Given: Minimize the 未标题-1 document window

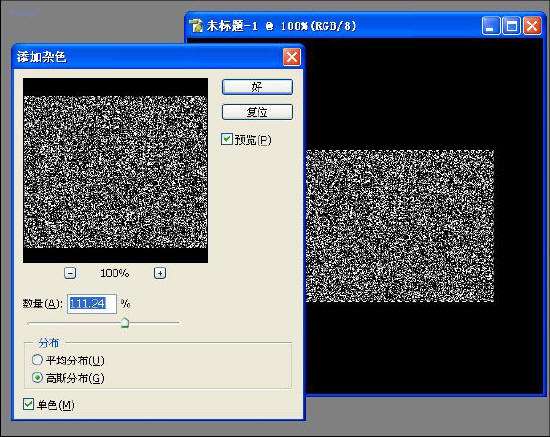Looking at the screenshot, I should point(491,26).
